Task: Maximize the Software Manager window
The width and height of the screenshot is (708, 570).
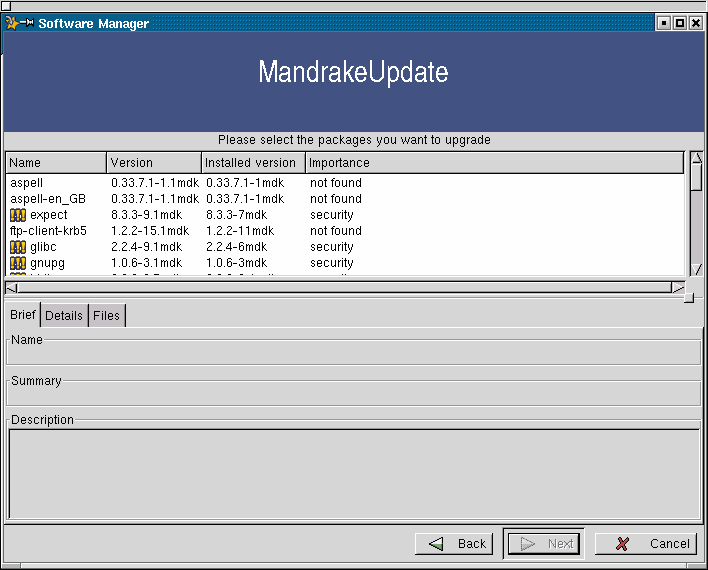Action: tap(680, 23)
